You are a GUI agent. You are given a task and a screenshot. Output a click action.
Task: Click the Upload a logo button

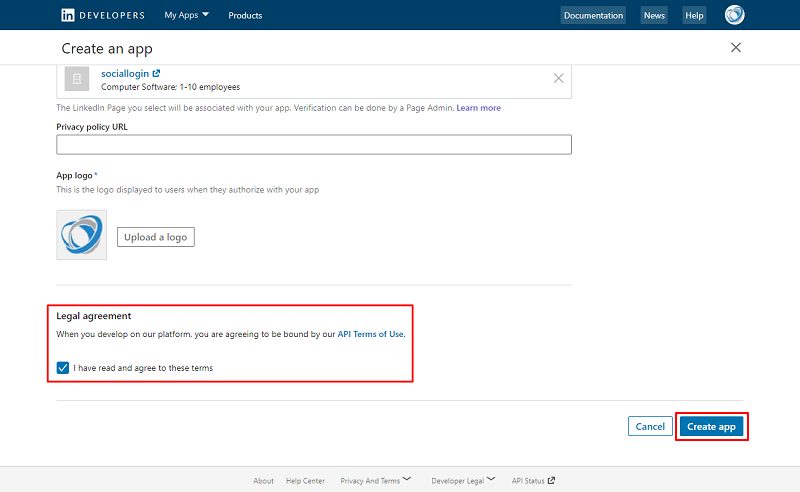click(x=156, y=237)
